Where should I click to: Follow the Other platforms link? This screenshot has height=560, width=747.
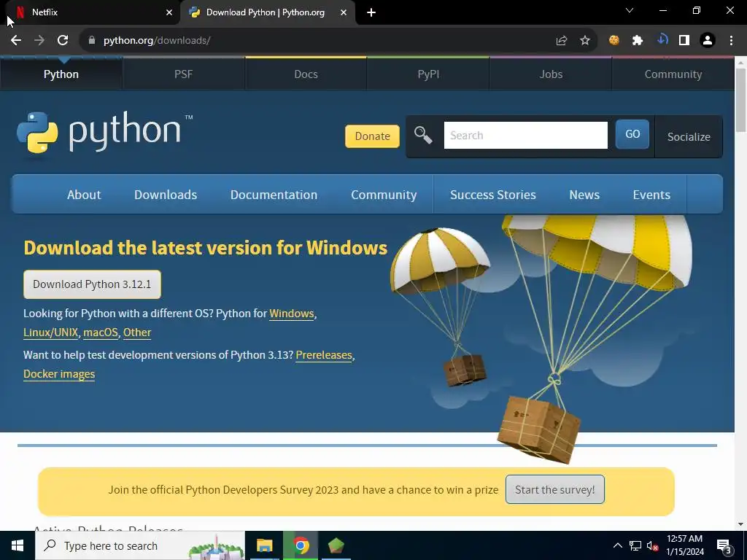point(137,332)
